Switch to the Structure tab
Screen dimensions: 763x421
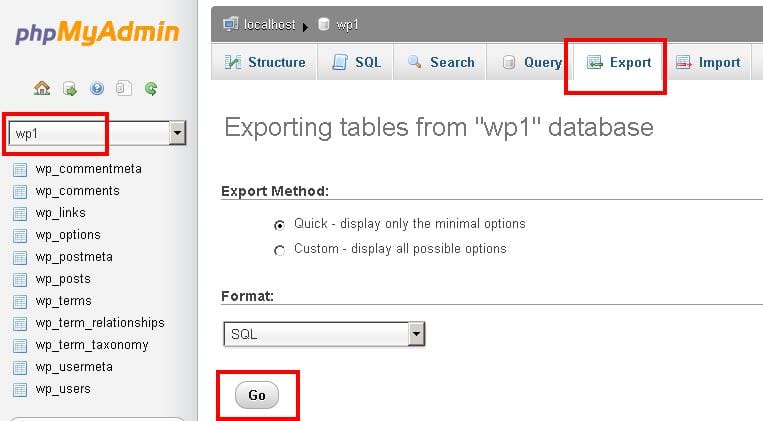click(265, 62)
